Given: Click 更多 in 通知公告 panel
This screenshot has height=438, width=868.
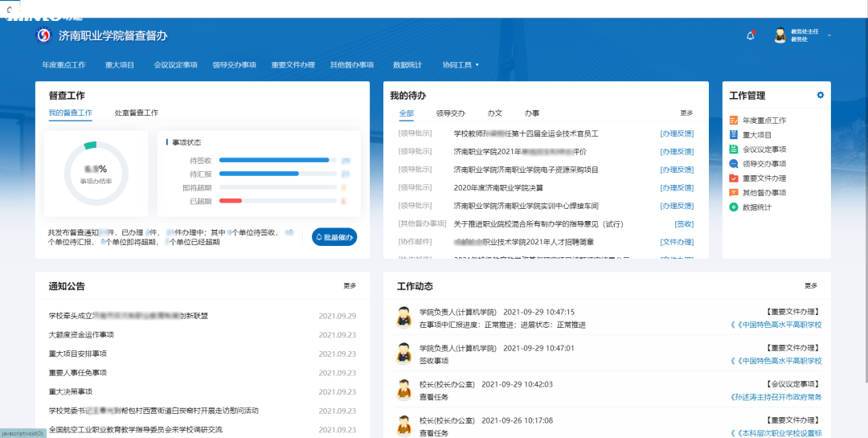Looking at the screenshot, I should [x=350, y=286].
